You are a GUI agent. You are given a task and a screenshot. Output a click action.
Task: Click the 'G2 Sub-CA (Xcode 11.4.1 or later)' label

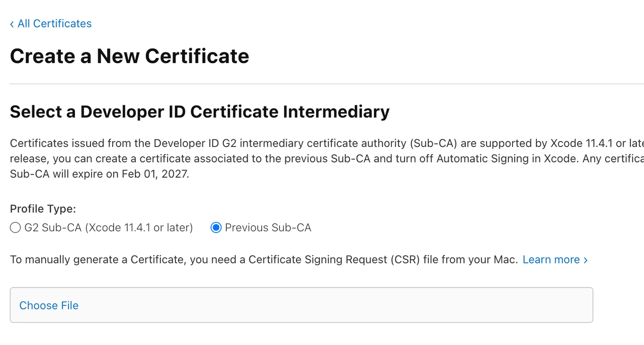tap(109, 228)
